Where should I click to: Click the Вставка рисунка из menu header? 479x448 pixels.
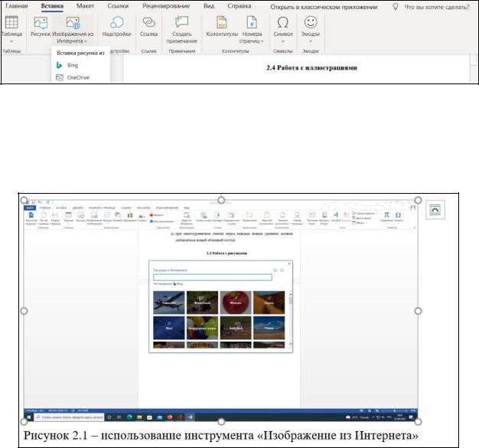tap(80, 53)
